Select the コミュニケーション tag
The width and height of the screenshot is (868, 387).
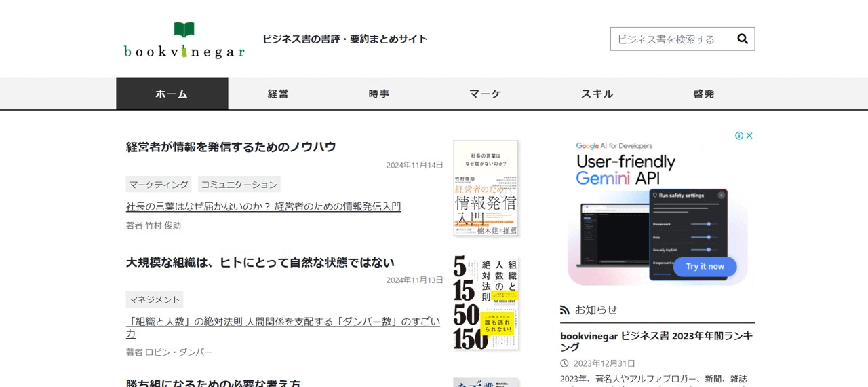[239, 184]
